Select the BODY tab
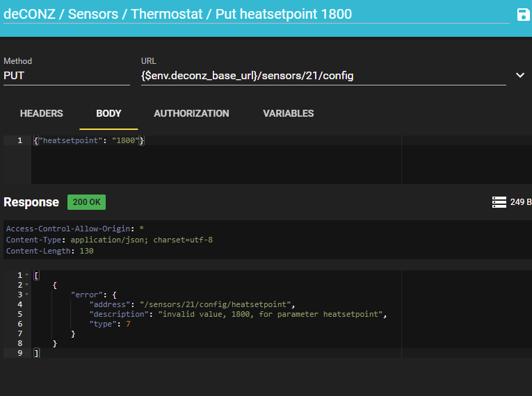Screen dimensions: 532x396 coord(108,113)
